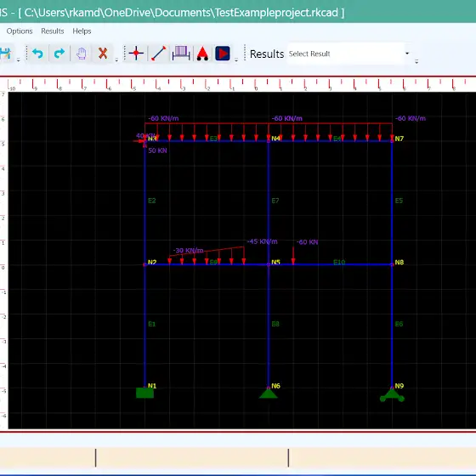Click the roller support at N9
The height and width of the screenshot is (476, 476).
[392, 395]
